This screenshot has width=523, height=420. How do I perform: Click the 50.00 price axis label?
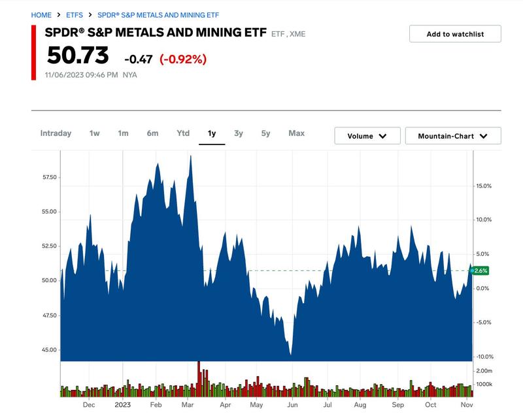click(x=50, y=280)
